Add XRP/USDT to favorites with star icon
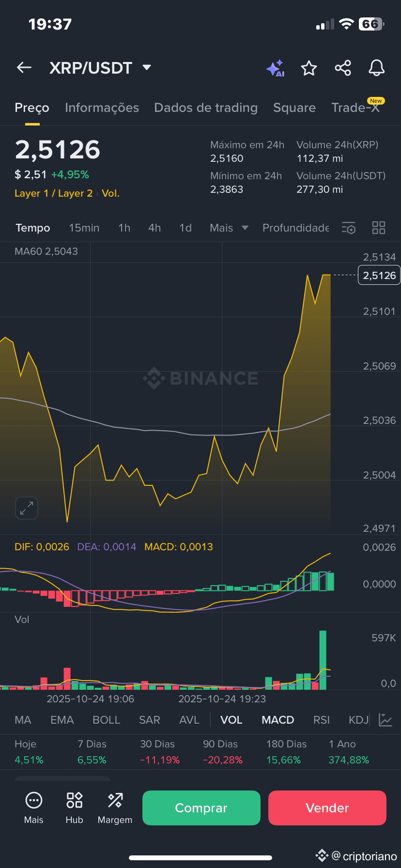The image size is (401, 868). click(x=309, y=68)
